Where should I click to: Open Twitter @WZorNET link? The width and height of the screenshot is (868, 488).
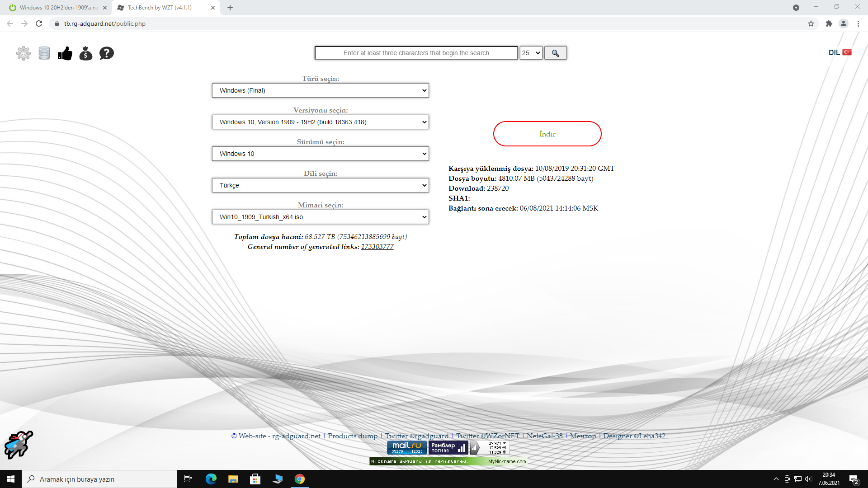488,436
